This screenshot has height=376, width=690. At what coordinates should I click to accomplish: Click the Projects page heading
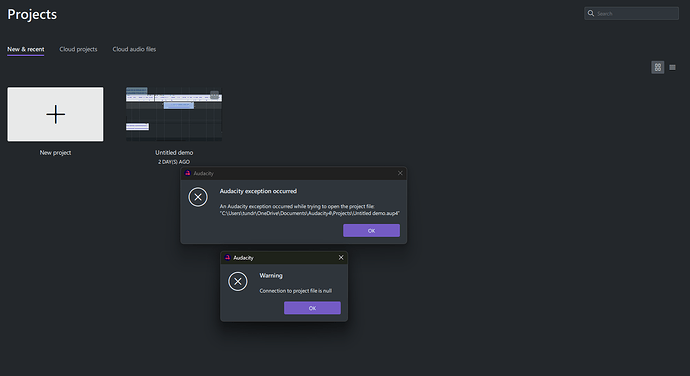(x=32, y=15)
